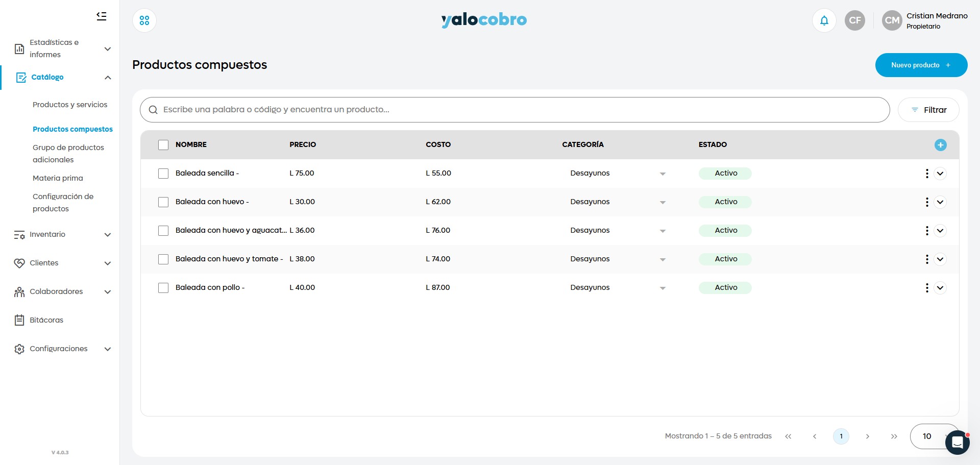
Task: Open the CM profile avatar
Action: point(892,20)
